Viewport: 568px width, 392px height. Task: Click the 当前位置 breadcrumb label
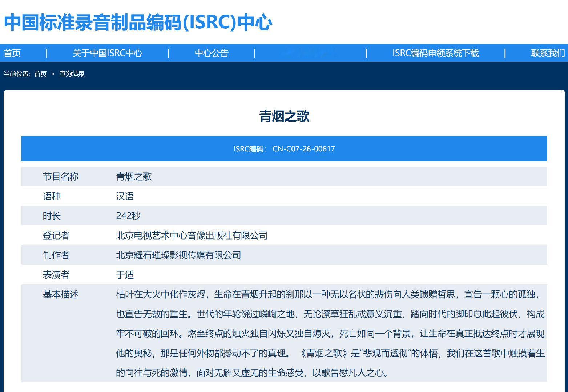click(17, 74)
